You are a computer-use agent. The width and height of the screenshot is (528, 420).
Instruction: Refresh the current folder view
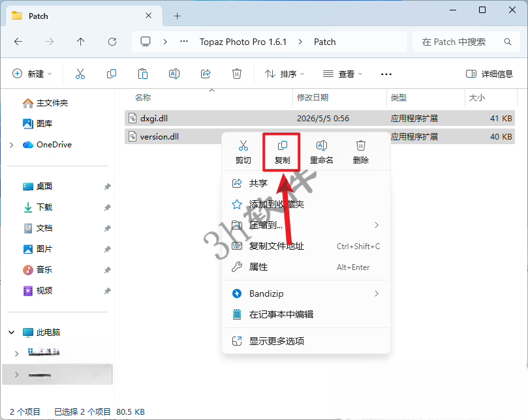coord(112,42)
